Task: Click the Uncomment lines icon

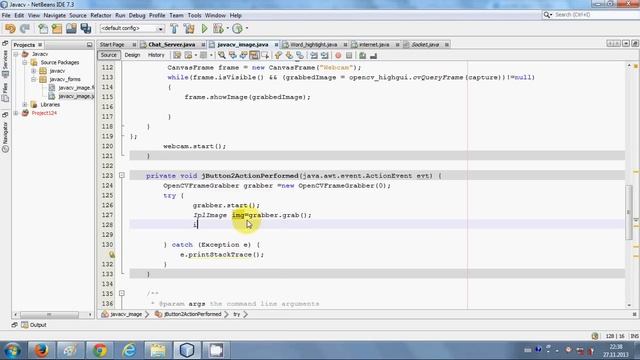Action: point(373,55)
